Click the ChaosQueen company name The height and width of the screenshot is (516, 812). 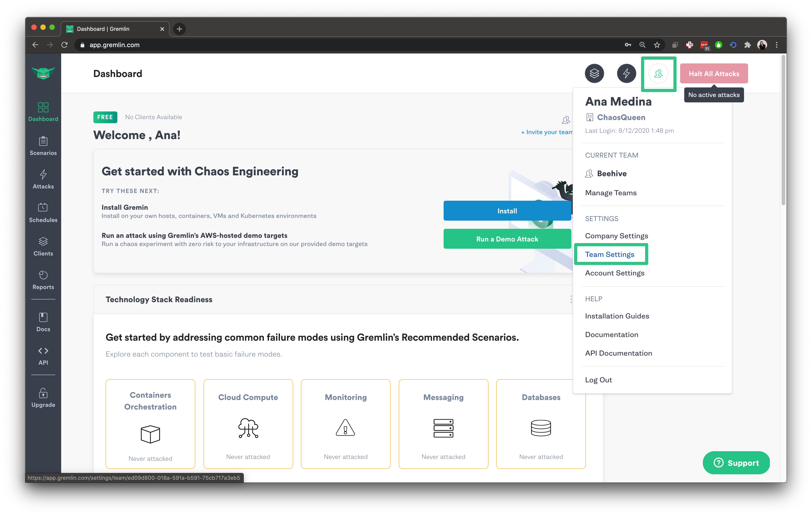(621, 117)
